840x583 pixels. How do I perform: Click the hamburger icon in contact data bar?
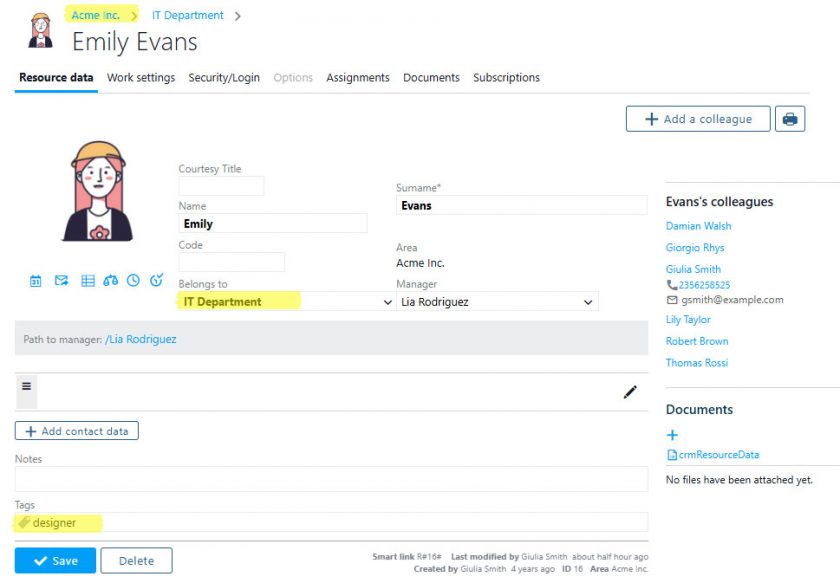(27, 386)
